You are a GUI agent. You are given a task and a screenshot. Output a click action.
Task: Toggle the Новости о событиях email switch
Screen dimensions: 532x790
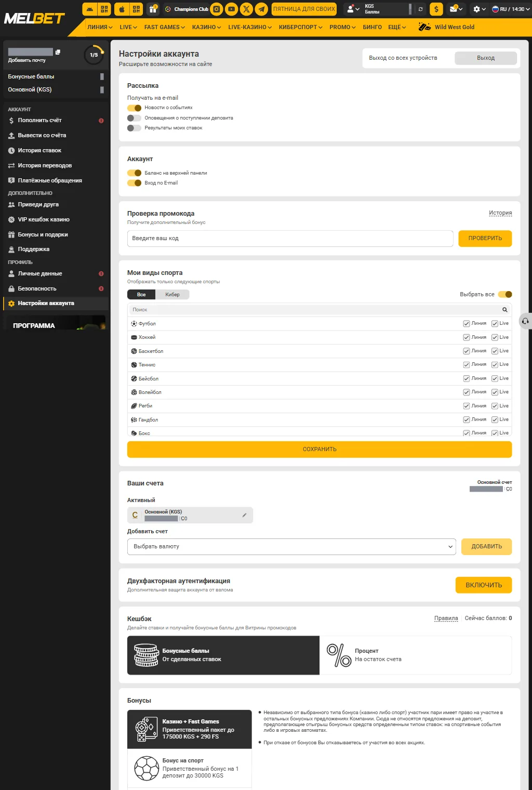pyautogui.click(x=134, y=108)
